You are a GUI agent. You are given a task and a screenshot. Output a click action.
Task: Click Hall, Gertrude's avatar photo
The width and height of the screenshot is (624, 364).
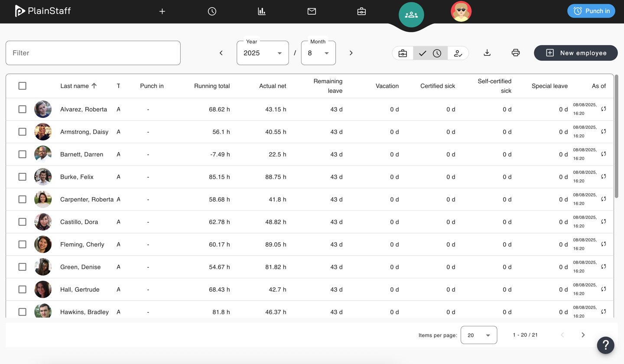click(x=43, y=289)
